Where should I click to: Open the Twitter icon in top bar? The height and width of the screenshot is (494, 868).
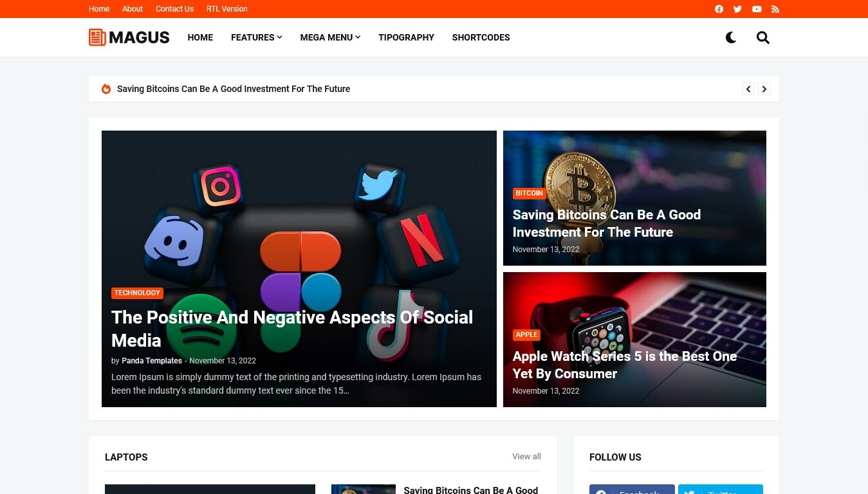pos(737,9)
